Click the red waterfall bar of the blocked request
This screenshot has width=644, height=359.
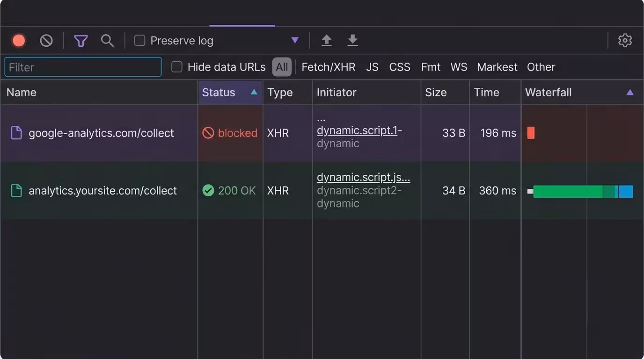[x=531, y=133]
